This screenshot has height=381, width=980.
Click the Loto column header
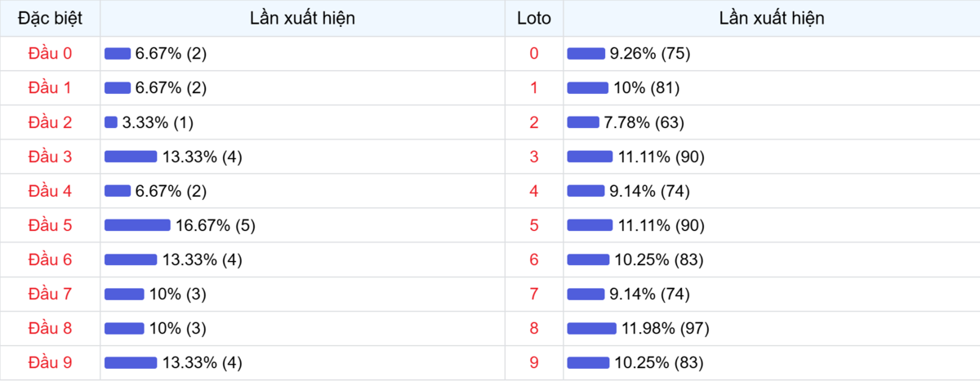coord(534,18)
